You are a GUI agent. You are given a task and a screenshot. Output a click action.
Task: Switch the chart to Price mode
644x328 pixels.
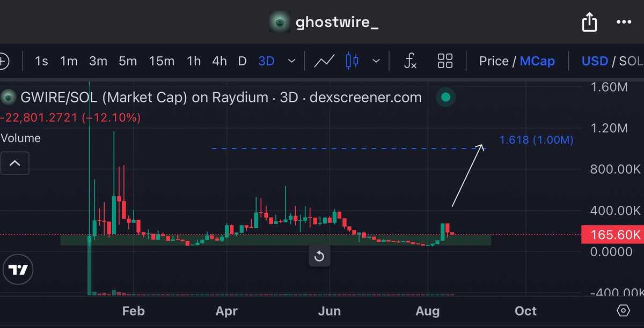(x=494, y=61)
